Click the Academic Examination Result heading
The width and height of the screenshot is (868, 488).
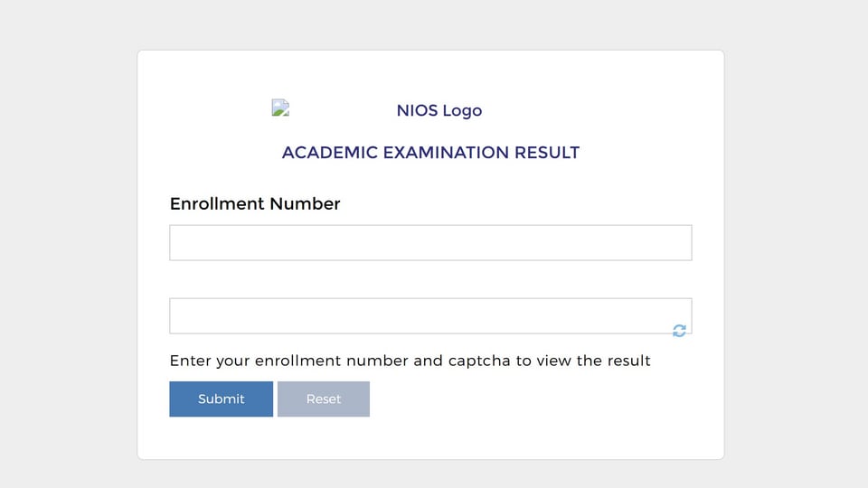click(x=430, y=153)
